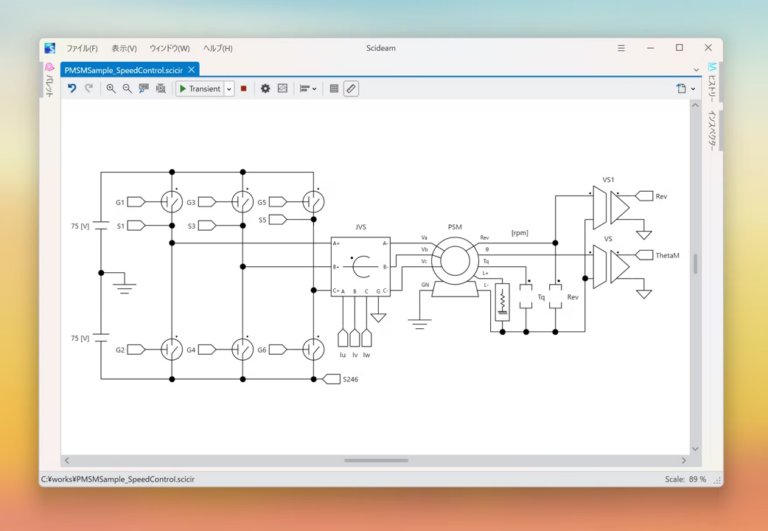The height and width of the screenshot is (531, 768).
Task: Stop the simulation with red square
Action: point(243,88)
